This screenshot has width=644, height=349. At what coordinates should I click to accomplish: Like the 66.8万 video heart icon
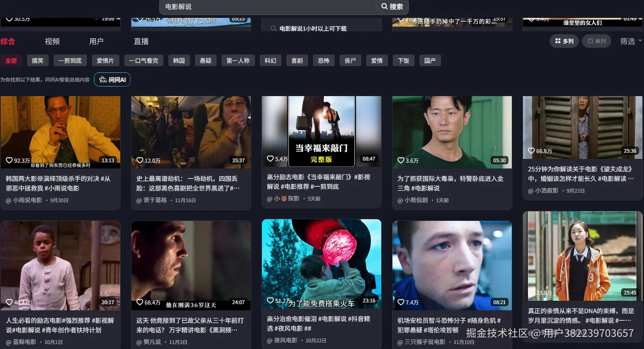coord(531,151)
